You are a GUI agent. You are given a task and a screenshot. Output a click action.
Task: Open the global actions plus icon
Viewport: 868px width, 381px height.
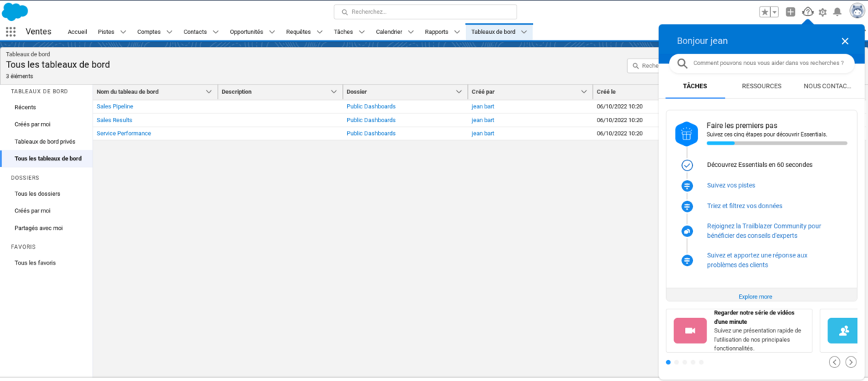[791, 12]
